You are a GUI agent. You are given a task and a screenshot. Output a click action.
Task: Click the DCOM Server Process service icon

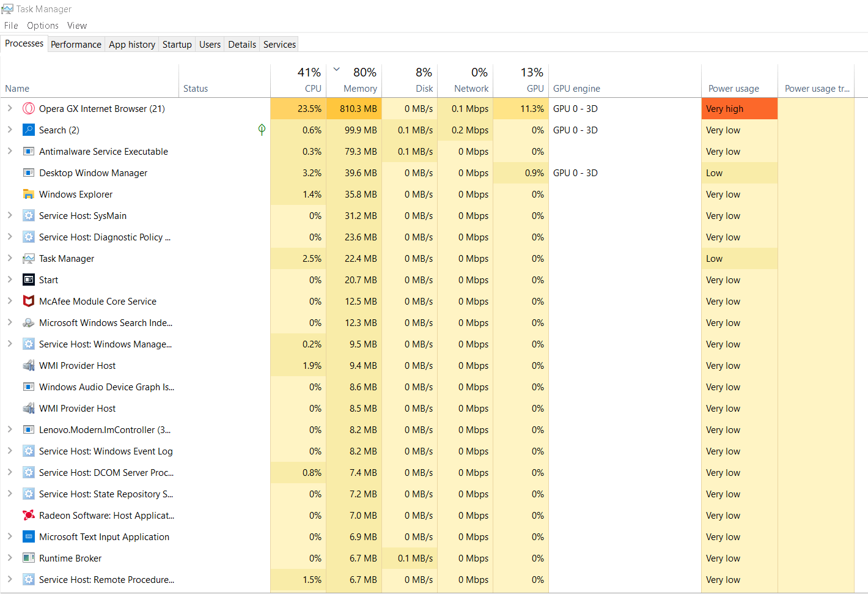(29, 473)
